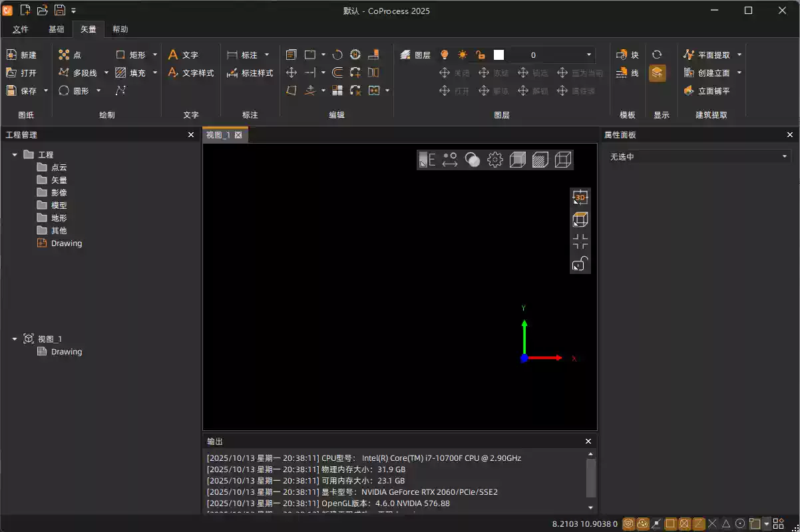The width and height of the screenshot is (800, 532).
Task: Click the overlapping circles icon in viewport toolbar
Action: (473, 160)
